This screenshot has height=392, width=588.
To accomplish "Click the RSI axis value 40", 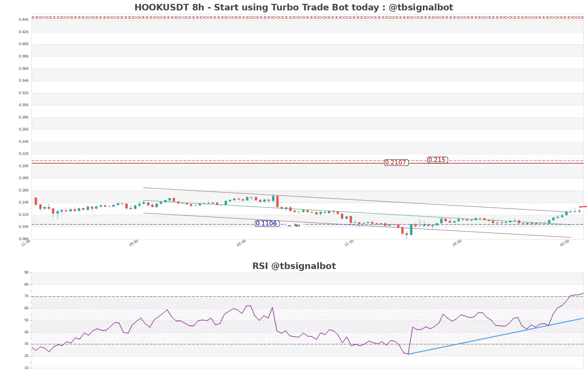I will pyautogui.click(x=26, y=332).
